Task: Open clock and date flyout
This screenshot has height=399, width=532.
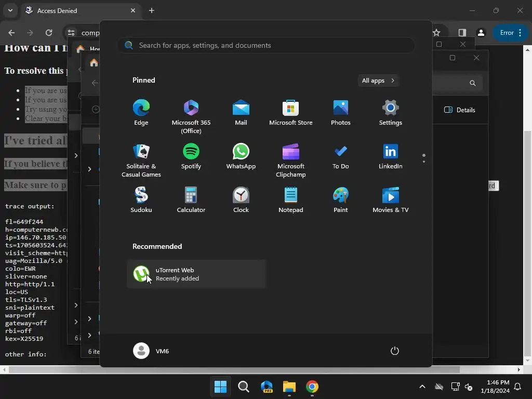Action: 495,387
